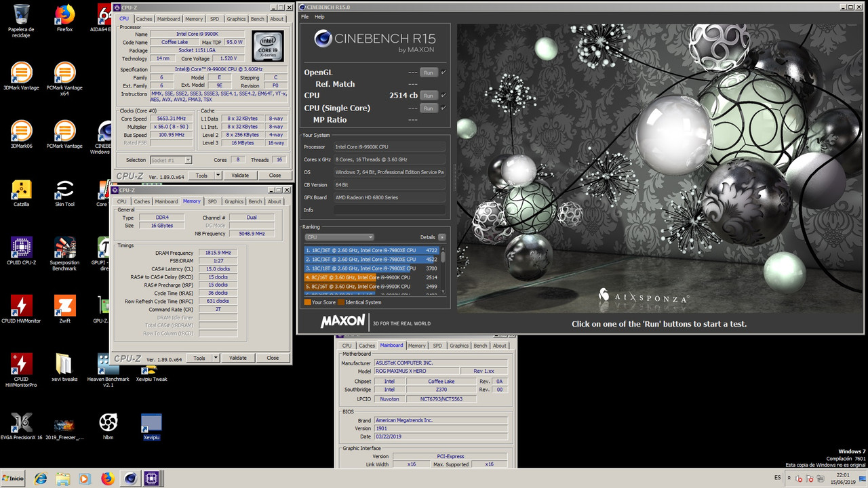Open the xevi tweaks folder icon

pyautogui.click(x=64, y=368)
